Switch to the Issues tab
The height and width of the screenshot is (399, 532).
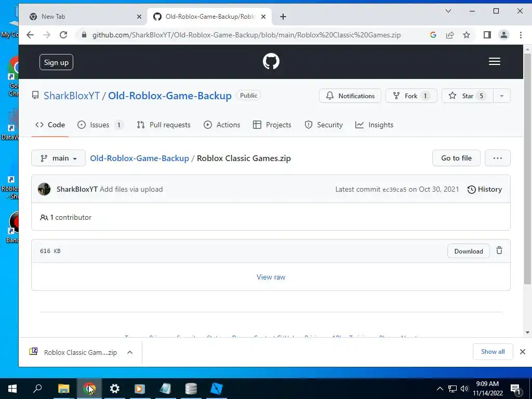tap(100, 125)
